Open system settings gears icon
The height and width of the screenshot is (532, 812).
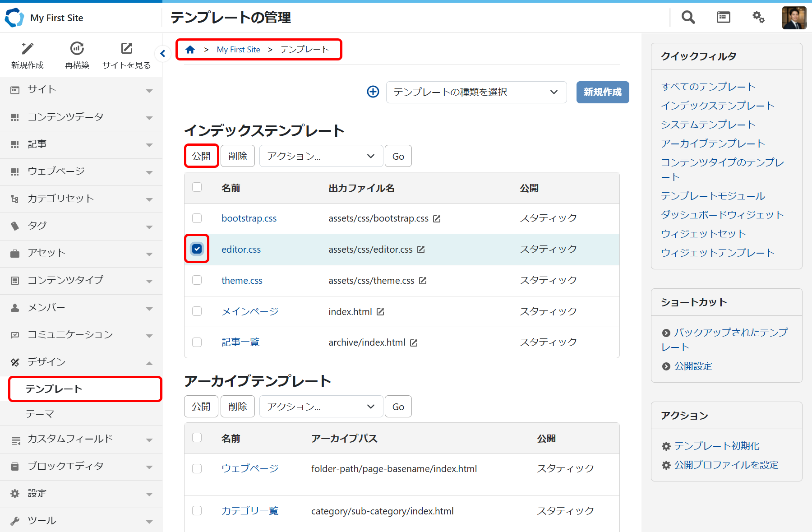[x=758, y=18]
